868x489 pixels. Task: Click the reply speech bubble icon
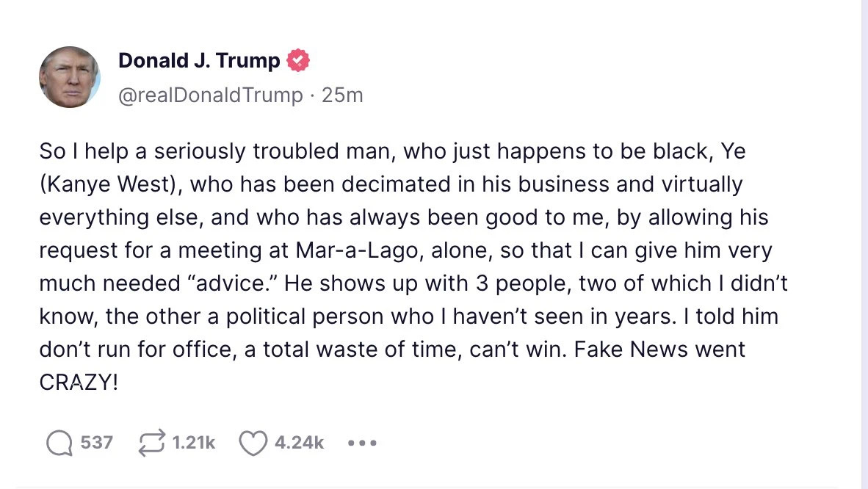point(59,443)
